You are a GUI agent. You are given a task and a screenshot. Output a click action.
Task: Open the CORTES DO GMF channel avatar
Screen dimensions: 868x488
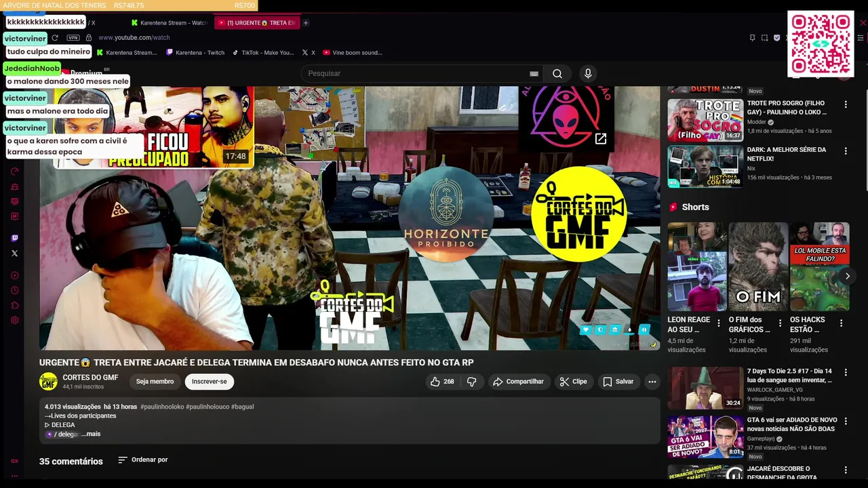click(48, 382)
